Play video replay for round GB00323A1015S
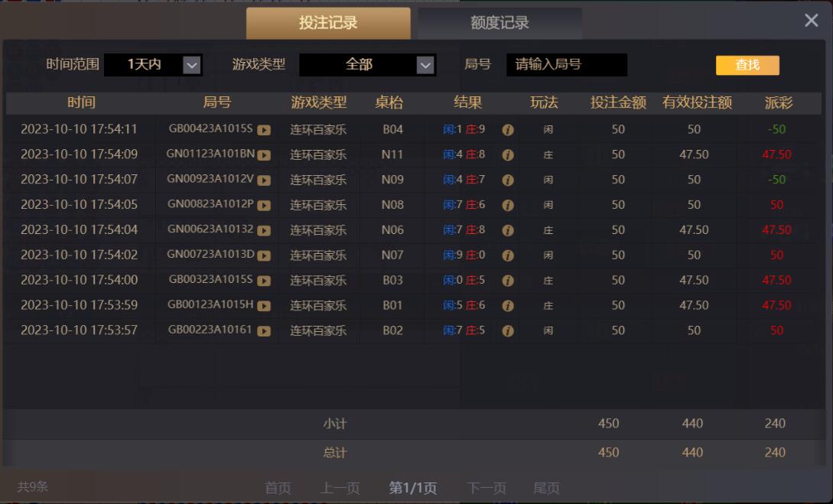The width and height of the screenshot is (833, 504). click(x=264, y=281)
